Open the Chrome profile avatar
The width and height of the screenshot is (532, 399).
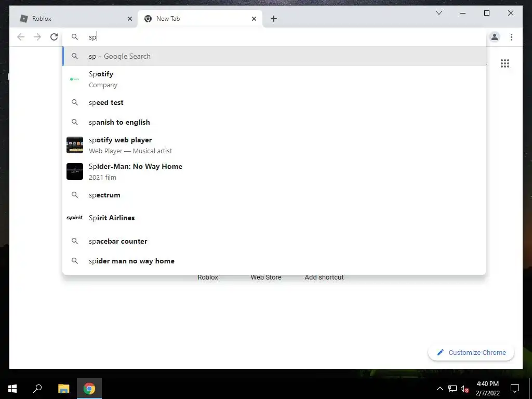495,37
